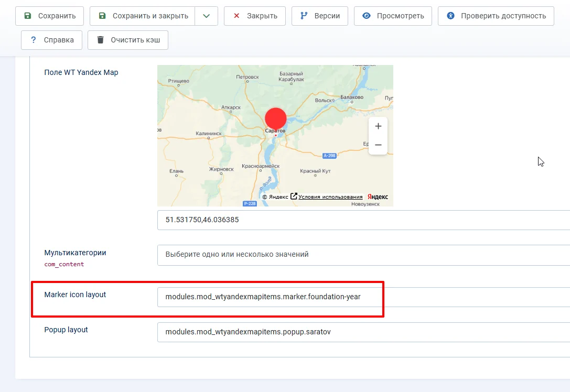This screenshot has height=392, width=570.
Task: Click Проверить доступность accessibility check
Action: 496,16
